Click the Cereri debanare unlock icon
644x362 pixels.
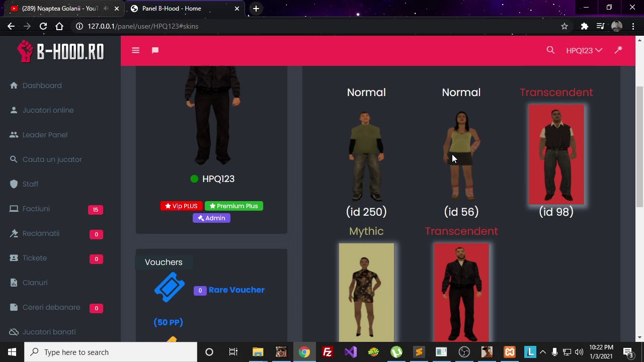pyautogui.click(x=14, y=307)
